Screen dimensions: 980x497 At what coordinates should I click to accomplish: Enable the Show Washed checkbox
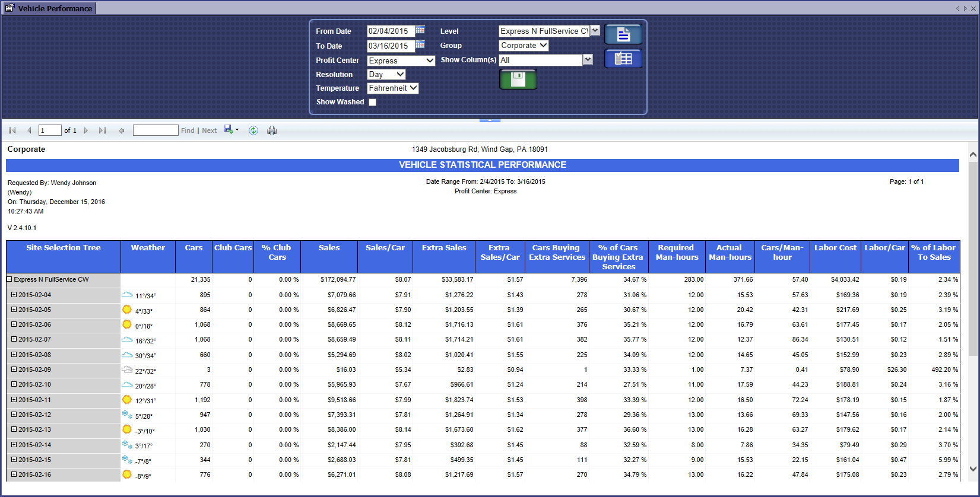[x=372, y=102]
